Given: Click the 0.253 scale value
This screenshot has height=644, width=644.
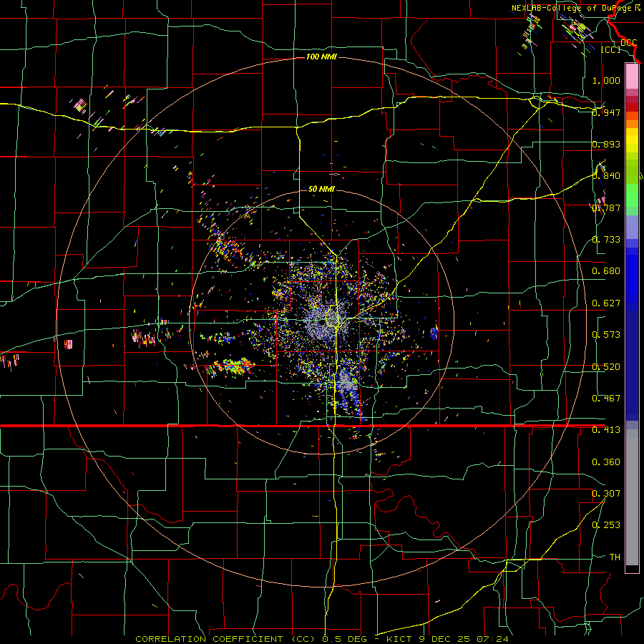Looking at the screenshot, I should (606, 525).
